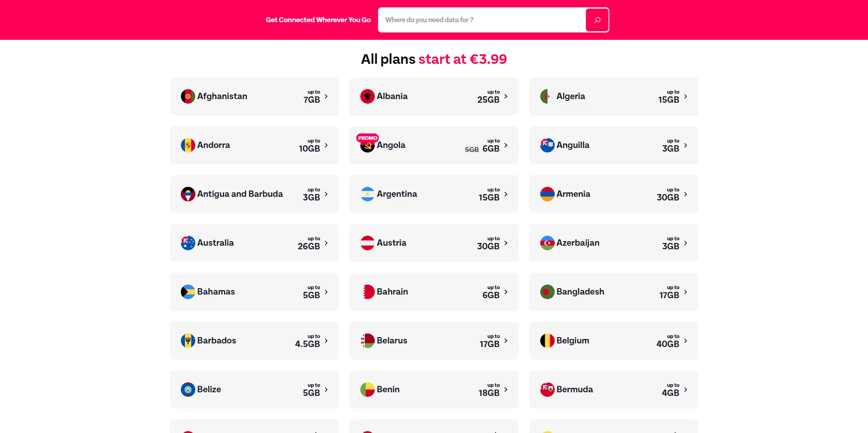Open the chevron arrow for Benin
The height and width of the screenshot is (433, 868).
coord(505,390)
